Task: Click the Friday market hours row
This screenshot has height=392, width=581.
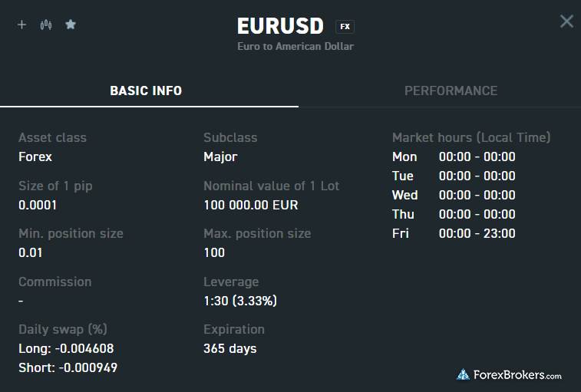Action: click(453, 233)
